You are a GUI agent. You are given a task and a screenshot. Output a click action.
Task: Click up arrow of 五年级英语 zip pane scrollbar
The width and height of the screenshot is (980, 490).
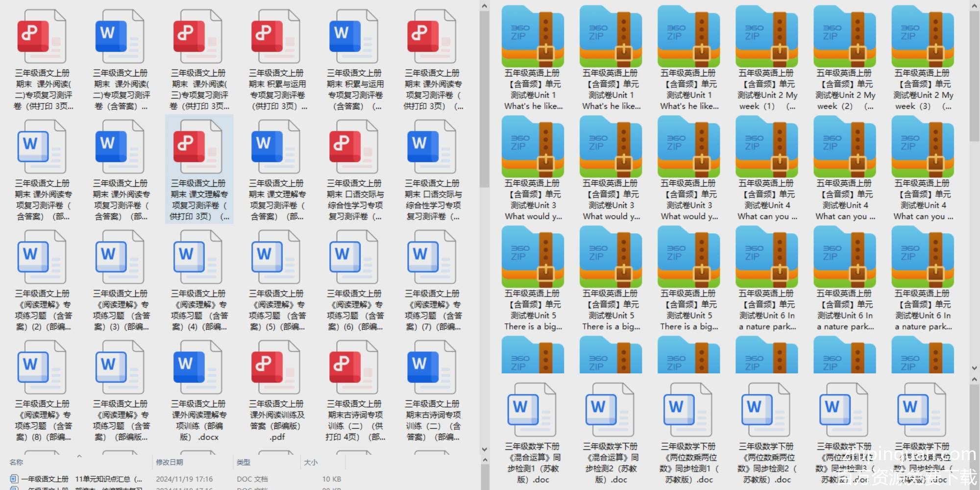(975, 6)
